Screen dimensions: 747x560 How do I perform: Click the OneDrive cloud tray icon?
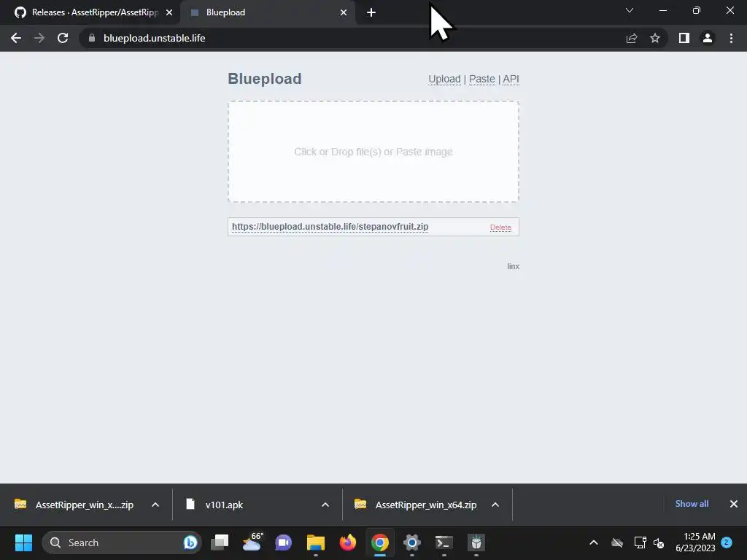(x=617, y=542)
